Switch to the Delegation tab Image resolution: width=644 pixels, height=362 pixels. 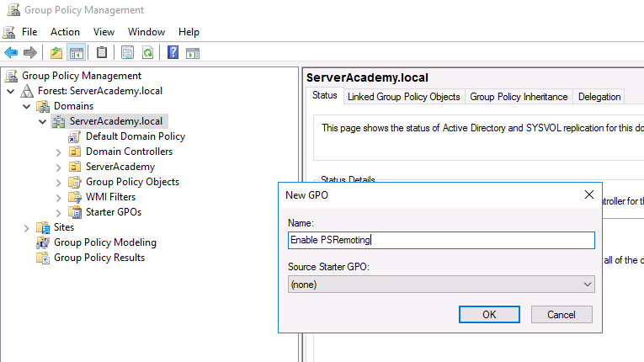click(599, 97)
